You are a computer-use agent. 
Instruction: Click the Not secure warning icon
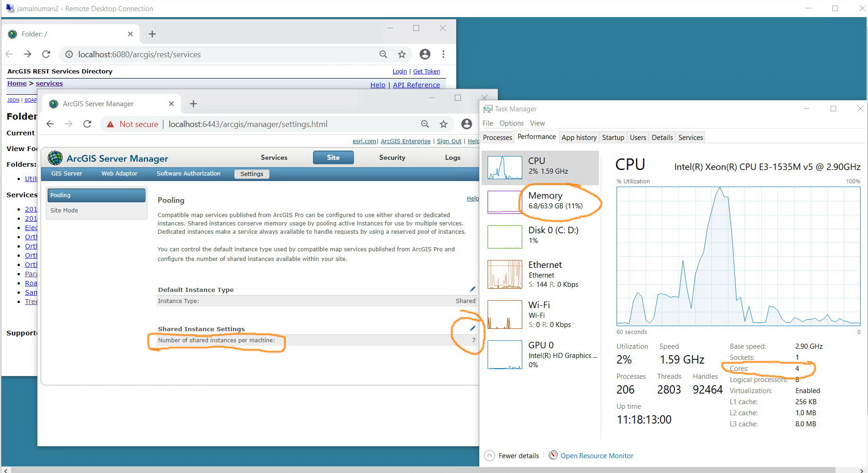click(x=110, y=124)
